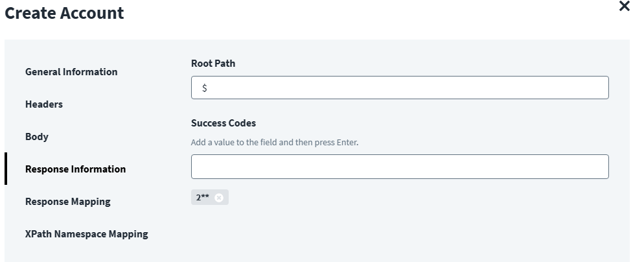Image resolution: width=644 pixels, height=262 pixels.
Task: Click the black active-section indicator bar
Action: click(6, 169)
